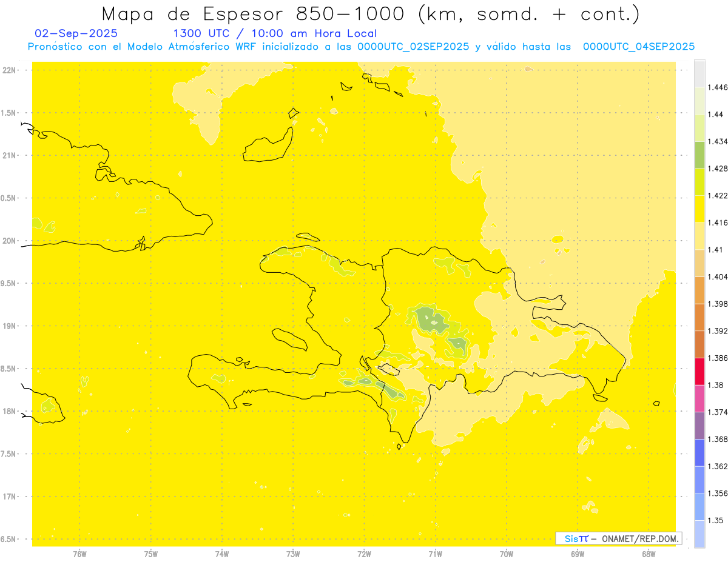Pick the light orange swatch between 1.398 and 1.404

699,290
